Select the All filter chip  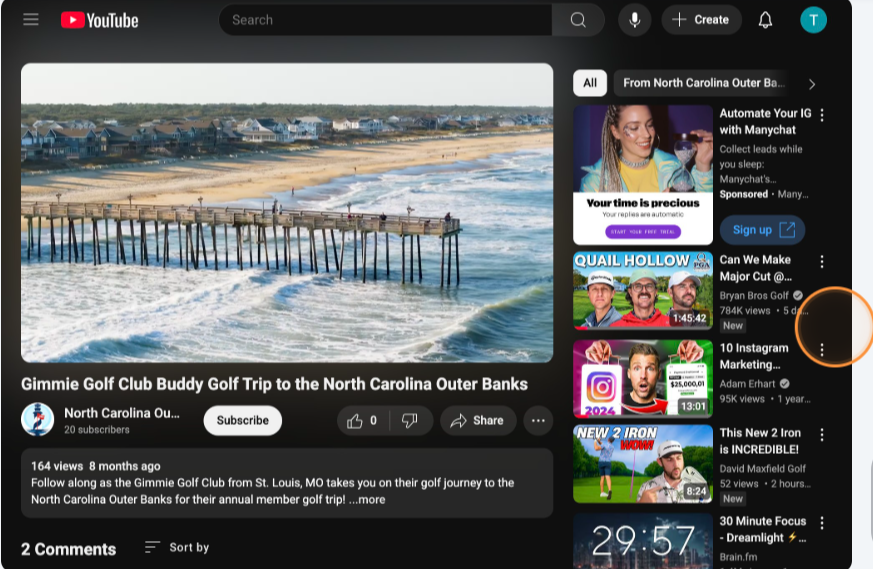pos(590,83)
